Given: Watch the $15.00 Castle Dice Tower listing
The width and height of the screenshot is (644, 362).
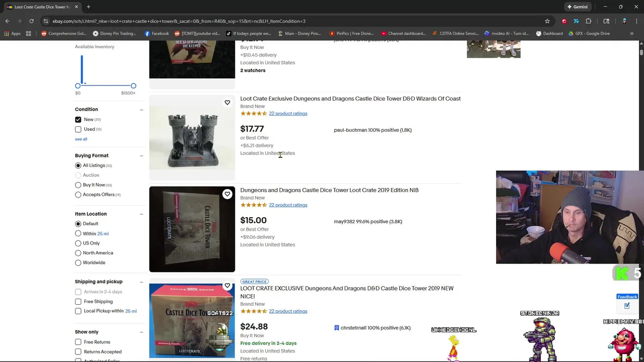Looking at the screenshot, I should pos(227,194).
